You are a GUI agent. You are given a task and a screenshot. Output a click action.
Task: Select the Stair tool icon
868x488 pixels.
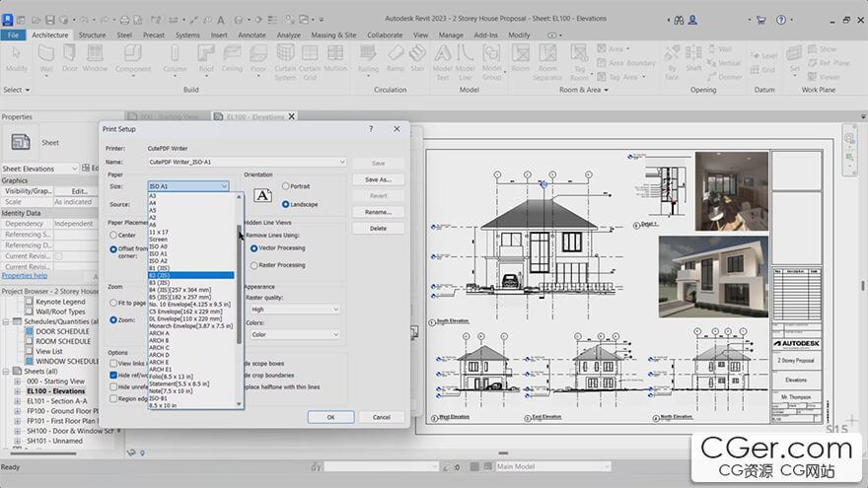pos(417,58)
